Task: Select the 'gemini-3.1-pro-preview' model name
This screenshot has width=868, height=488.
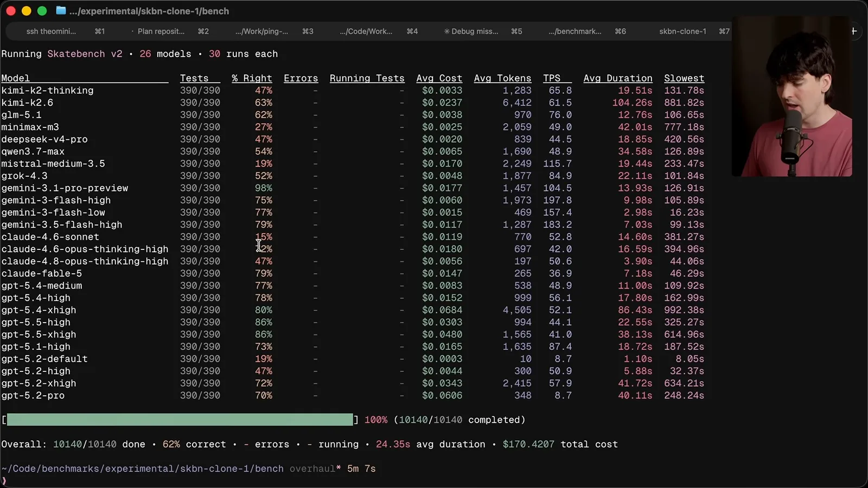Action: point(65,188)
